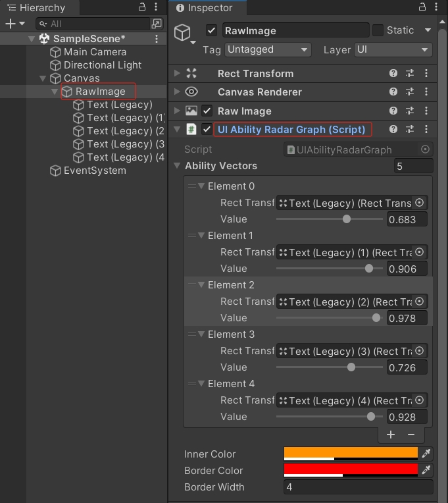This screenshot has width=448, height=503.
Task: Click the Inner Color eyedropper icon
Action: pos(426,454)
